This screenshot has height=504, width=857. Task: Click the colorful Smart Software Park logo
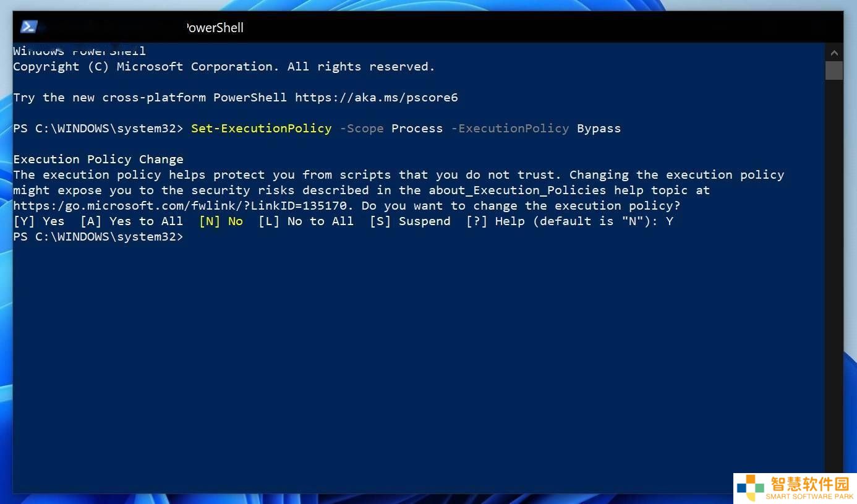pos(751,488)
